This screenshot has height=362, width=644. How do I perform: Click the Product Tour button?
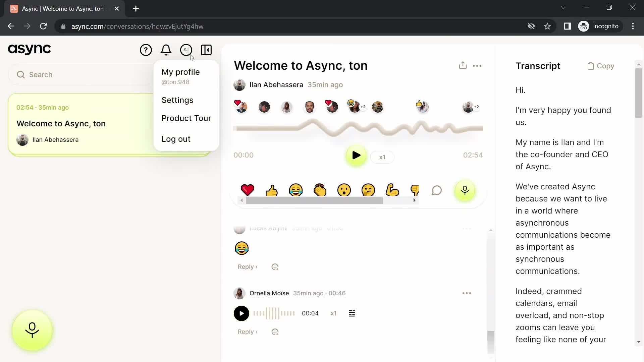[186, 118]
